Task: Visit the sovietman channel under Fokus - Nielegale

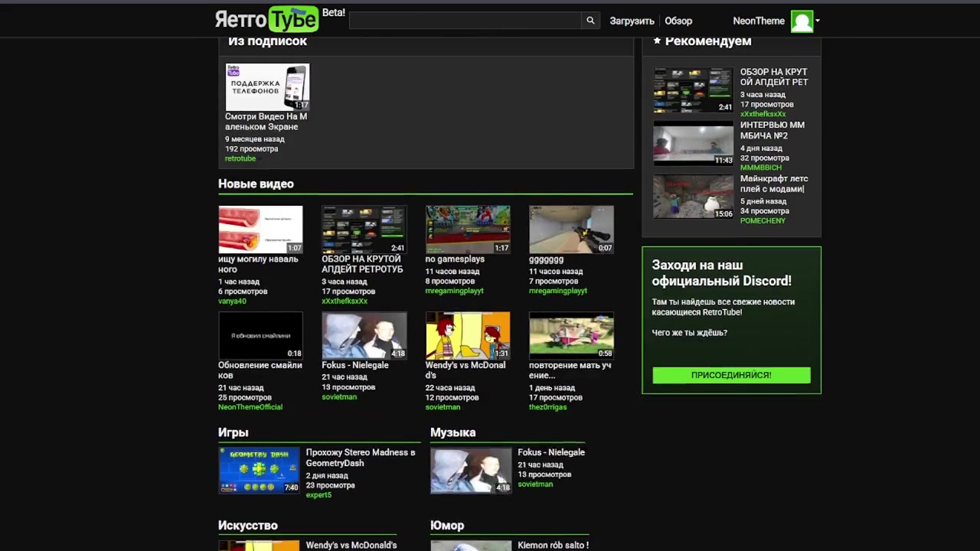Action: click(339, 397)
